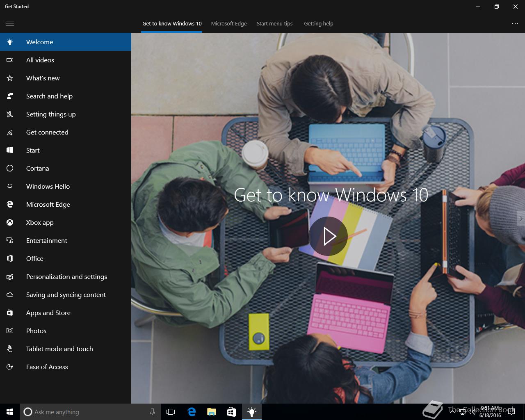Click the Office icon in sidebar
Image resolution: width=525 pixels, height=420 pixels.
(x=10, y=258)
